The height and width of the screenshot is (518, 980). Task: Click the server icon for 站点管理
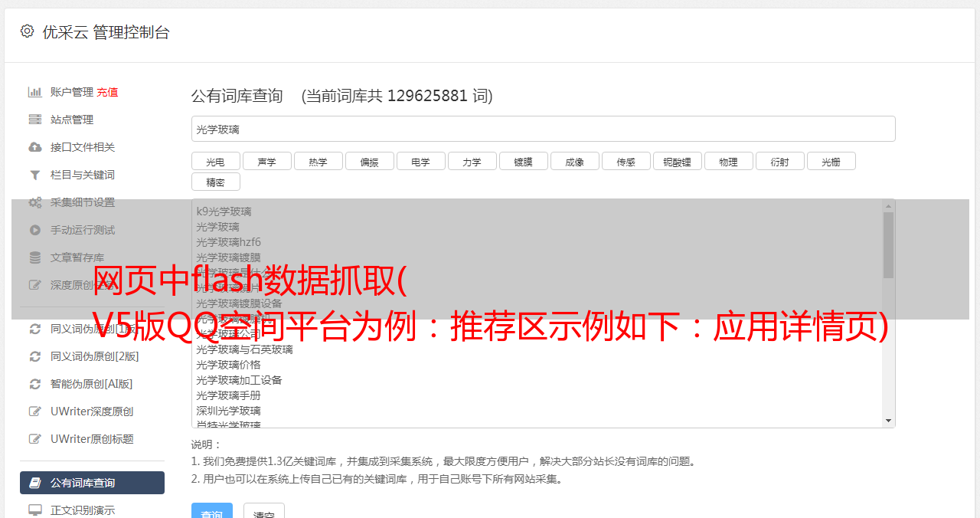pyautogui.click(x=35, y=120)
